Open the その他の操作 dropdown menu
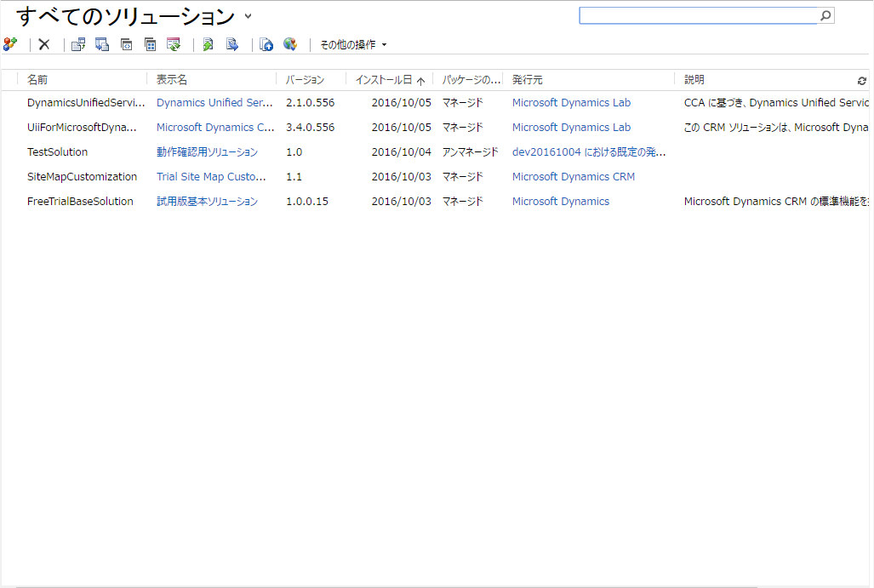 tap(353, 44)
